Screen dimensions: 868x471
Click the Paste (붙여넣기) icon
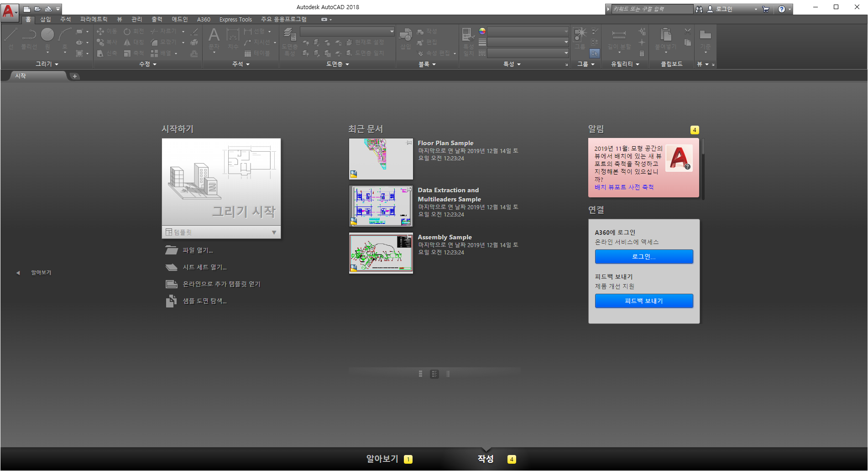pyautogui.click(x=666, y=38)
